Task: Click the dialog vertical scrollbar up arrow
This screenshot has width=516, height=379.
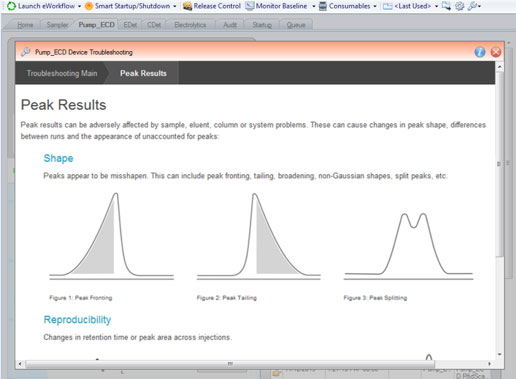Action: [x=499, y=67]
